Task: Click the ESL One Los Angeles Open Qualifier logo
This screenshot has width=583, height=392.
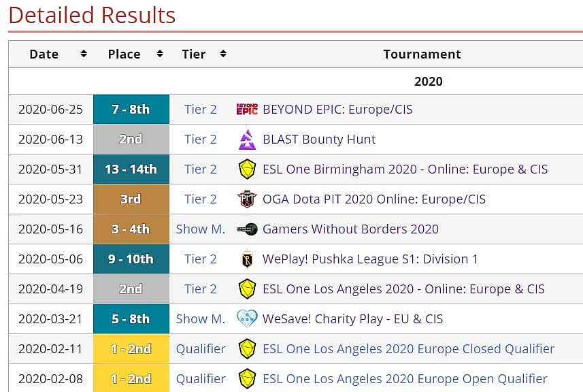Action: [247, 379]
